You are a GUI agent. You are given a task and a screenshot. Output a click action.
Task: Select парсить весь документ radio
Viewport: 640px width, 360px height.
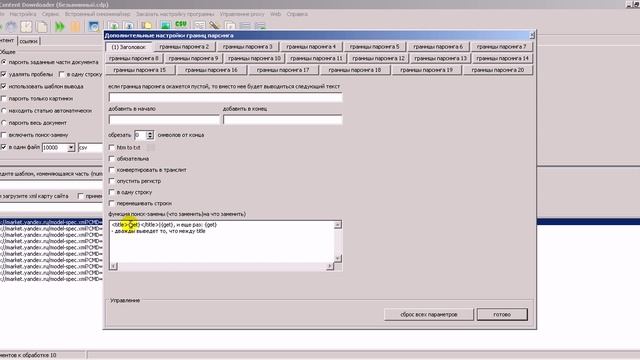(4, 122)
